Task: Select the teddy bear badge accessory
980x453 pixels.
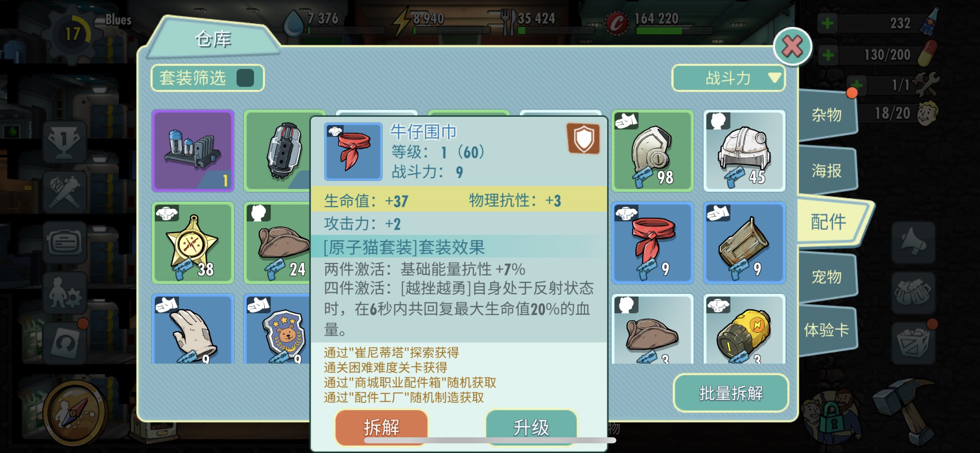Action: click(278, 329)
